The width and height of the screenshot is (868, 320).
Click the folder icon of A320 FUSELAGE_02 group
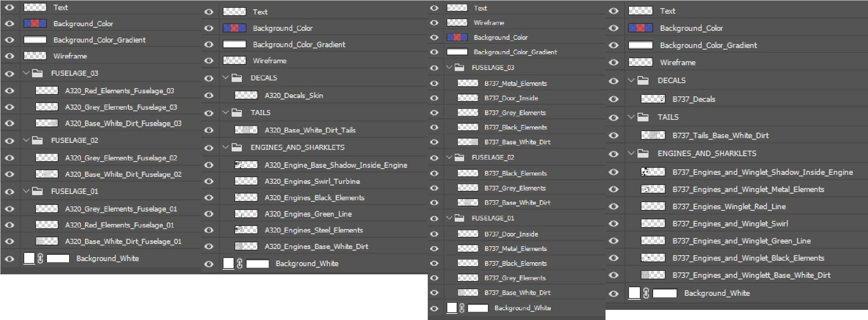[37, 140]
